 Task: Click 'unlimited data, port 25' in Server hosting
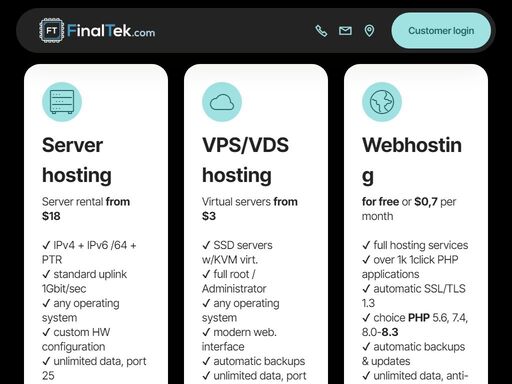pos(94,368)
